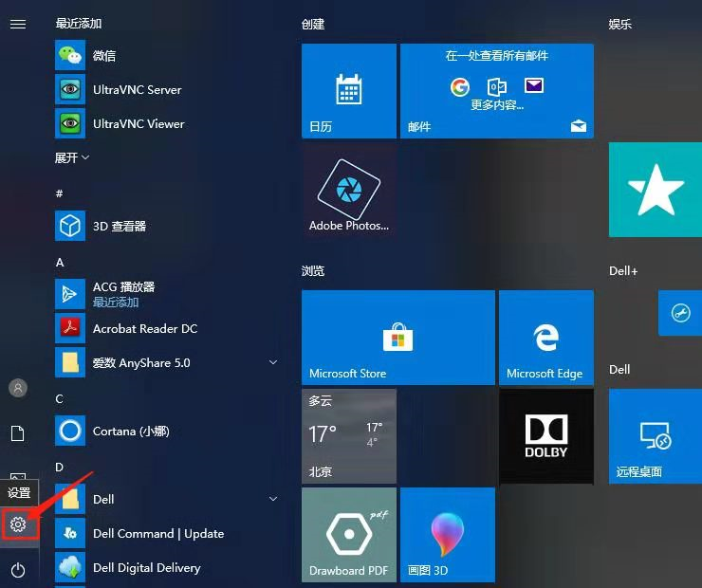Open UltraVNC Server app
The image size is (702, 588).
(137, 90)
